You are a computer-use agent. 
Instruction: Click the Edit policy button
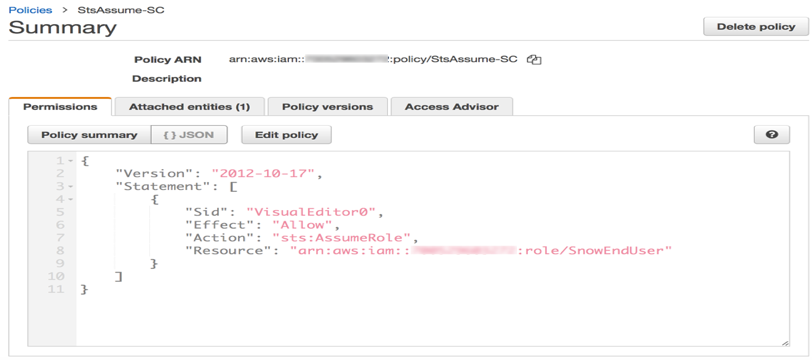(286, 135)
